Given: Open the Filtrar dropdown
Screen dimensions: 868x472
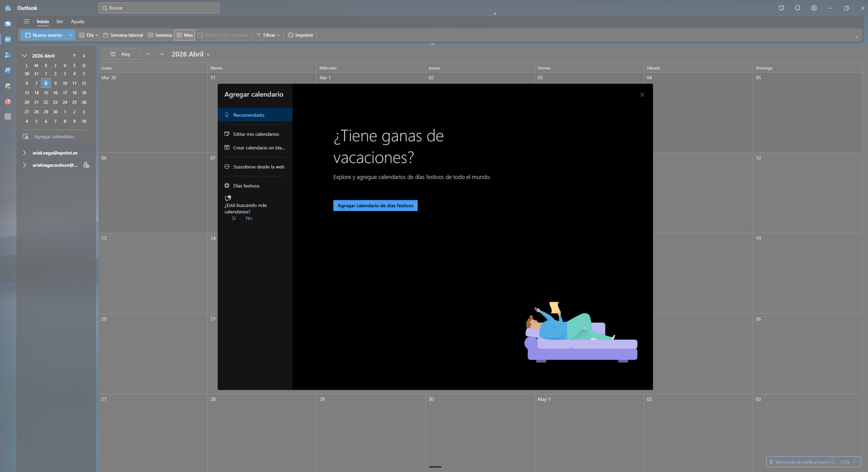Looking at the screenshot, I should click(x=269, y=35).
